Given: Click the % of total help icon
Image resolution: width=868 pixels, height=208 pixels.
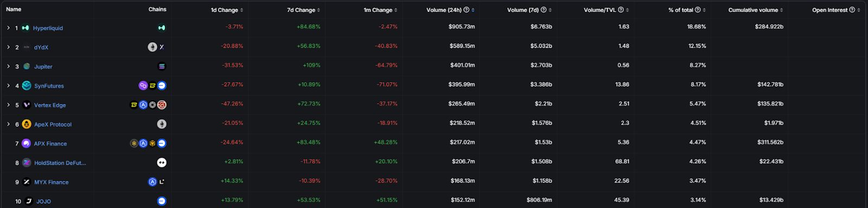Looking at the screenshot, I should click(698, 10).
